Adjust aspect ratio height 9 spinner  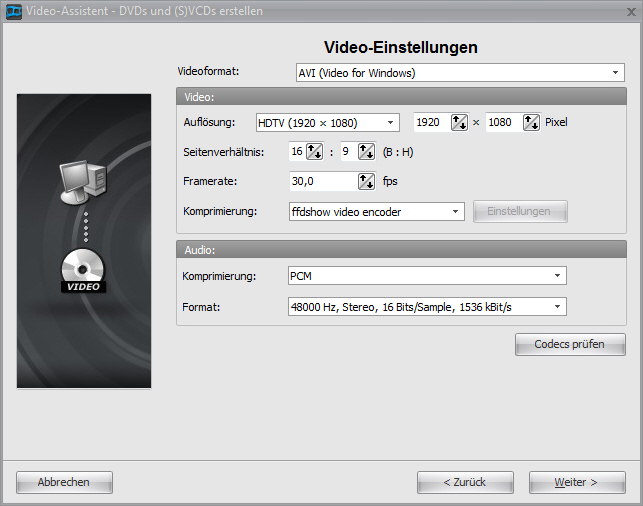point(366,152)
